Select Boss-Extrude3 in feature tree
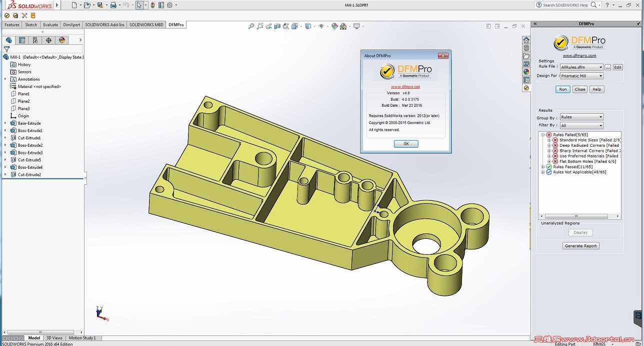This screenshot has width=644, height=346. 30,153
